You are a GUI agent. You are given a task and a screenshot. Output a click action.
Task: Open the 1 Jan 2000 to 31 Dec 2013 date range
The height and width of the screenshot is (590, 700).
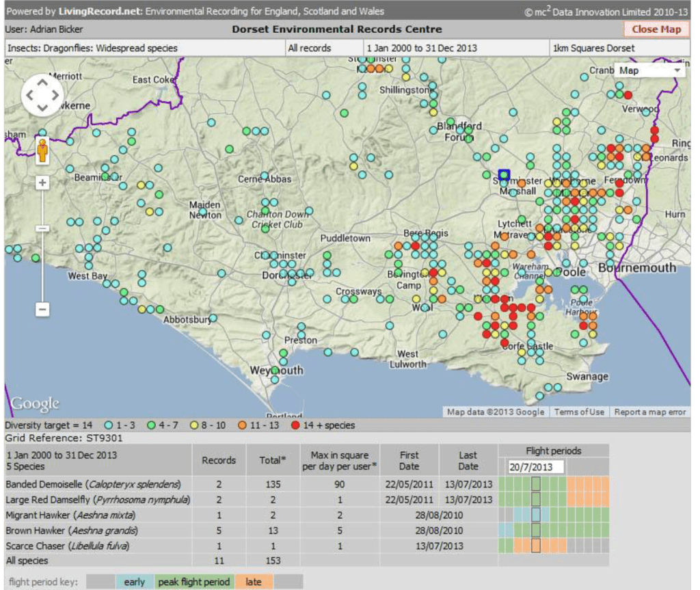pos(455,49)
